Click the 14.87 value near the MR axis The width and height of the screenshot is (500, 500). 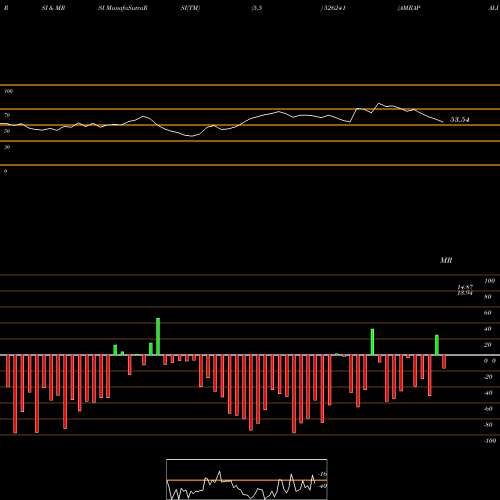[465, 287]
